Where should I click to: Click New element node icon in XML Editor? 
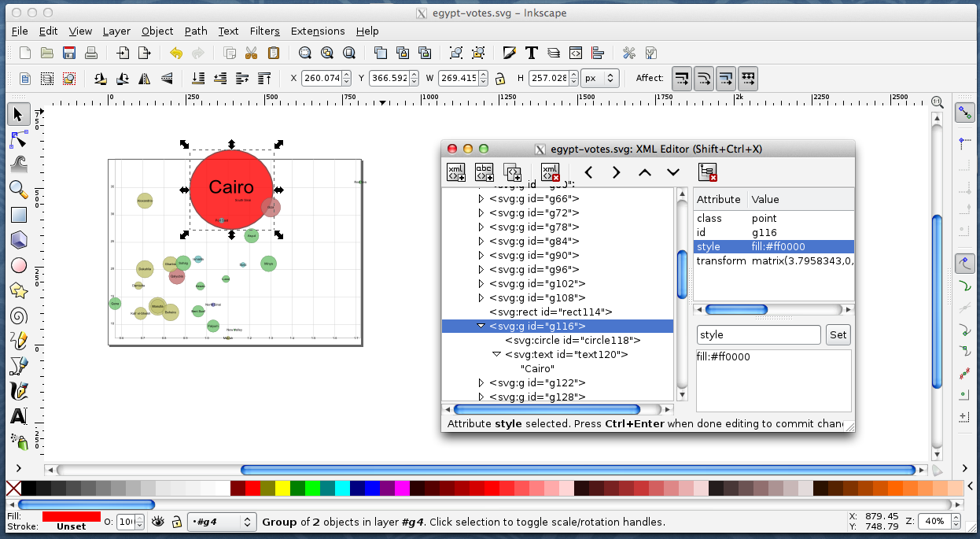pyautogui.click(x=456, y=172)
